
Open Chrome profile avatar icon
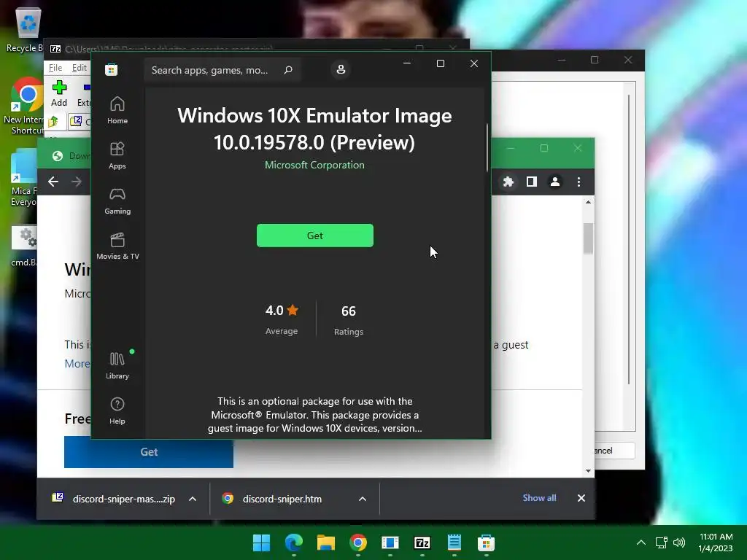coord(555,182)
